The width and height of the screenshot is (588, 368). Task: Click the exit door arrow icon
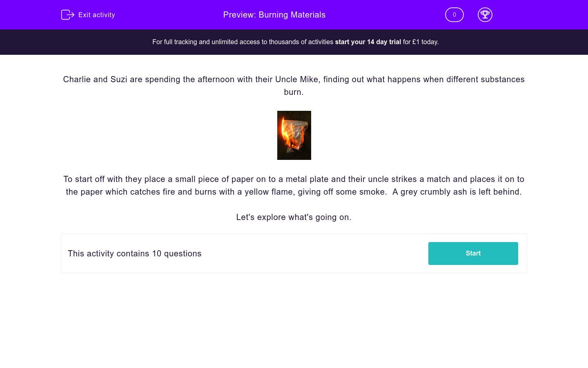[67, 15]
